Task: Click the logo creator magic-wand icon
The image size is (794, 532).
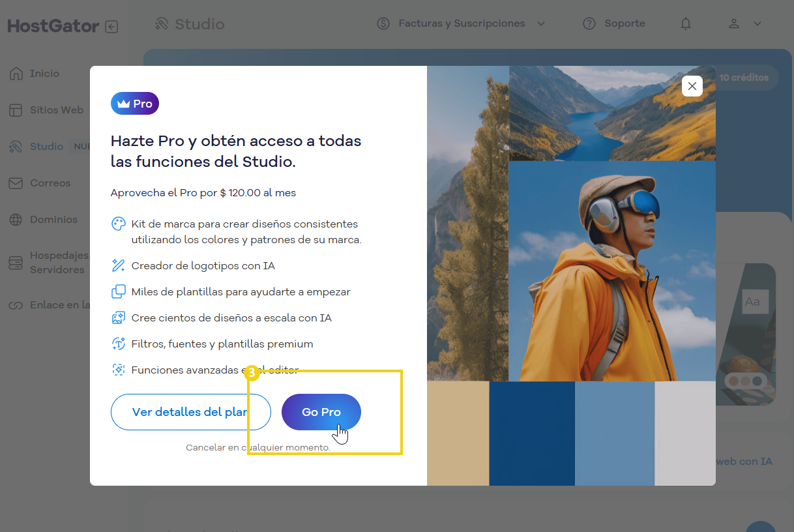Action: [x=119, y=265]
